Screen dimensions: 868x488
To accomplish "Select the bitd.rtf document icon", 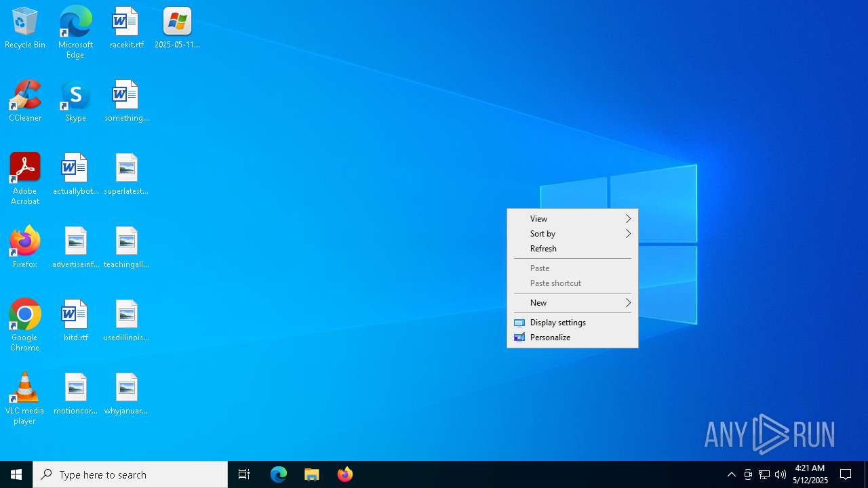I will coord(75,321).
